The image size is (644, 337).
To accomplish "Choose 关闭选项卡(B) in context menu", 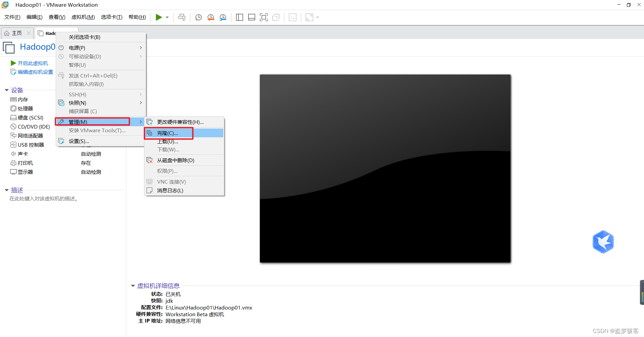I will (x=101, y=37).
